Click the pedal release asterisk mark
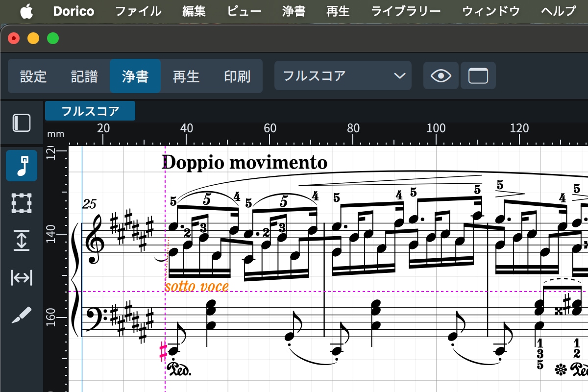 click(x=561, y=369)
